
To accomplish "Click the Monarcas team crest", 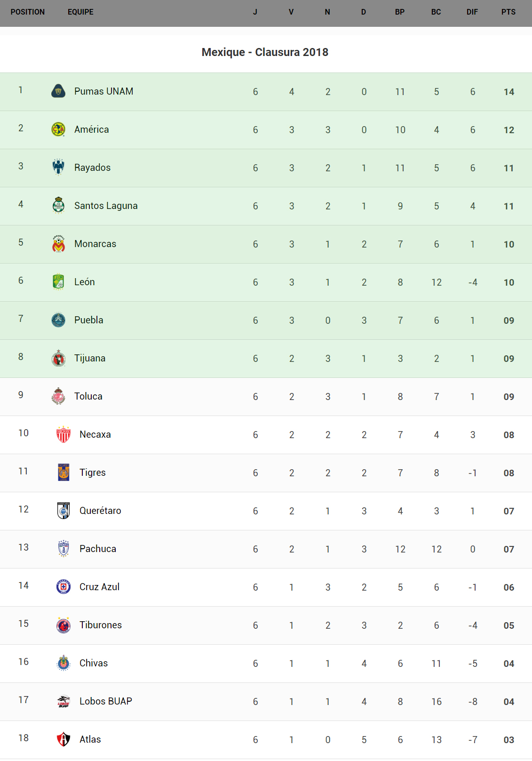I will pyautogui.click(x=58, y=244).
